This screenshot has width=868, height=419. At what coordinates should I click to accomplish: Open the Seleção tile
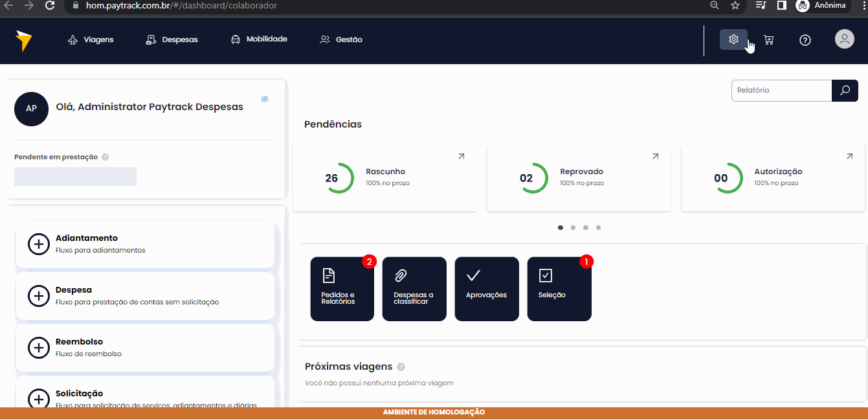pos(559,289)
